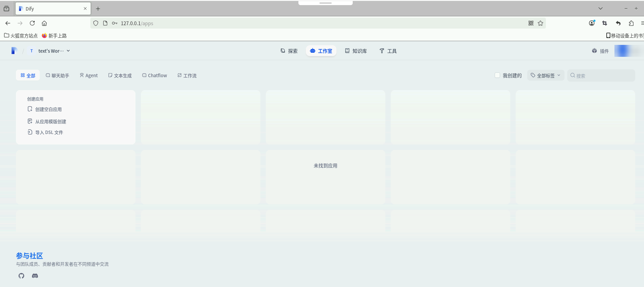Close the Dify browser tab

[x=85, y=9]
